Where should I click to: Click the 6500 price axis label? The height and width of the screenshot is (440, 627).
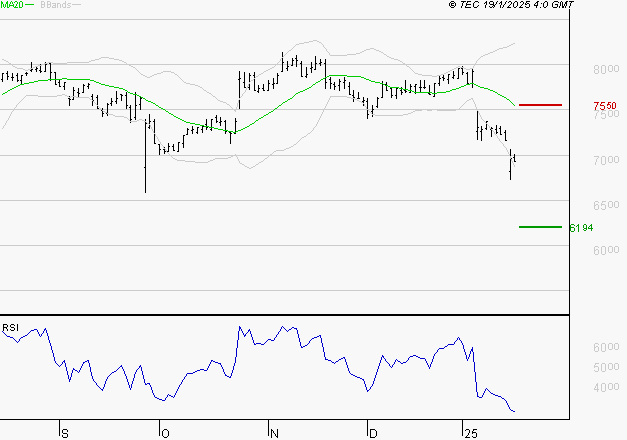tap(606, 205)
